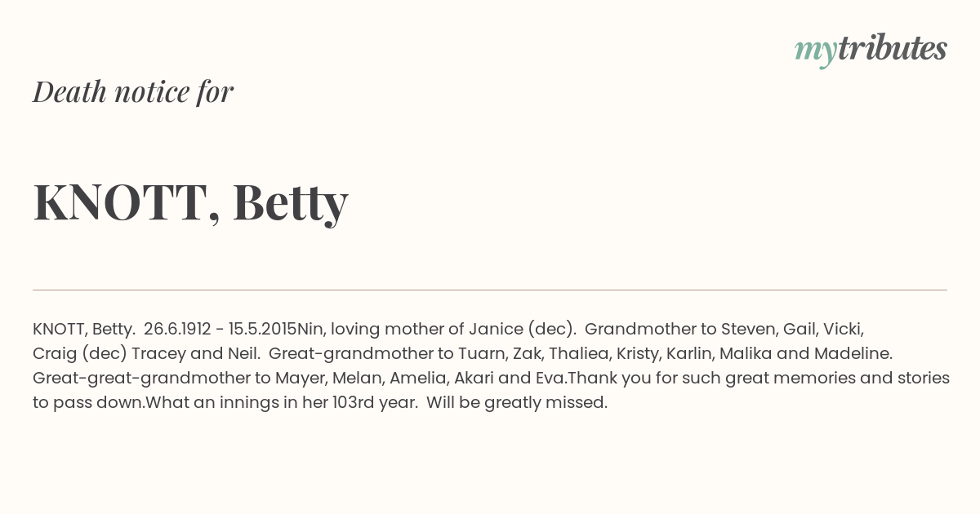Click the name "Akari" in the notice
980x514 pixels.
pyautogui.click(x=473, y=379)
